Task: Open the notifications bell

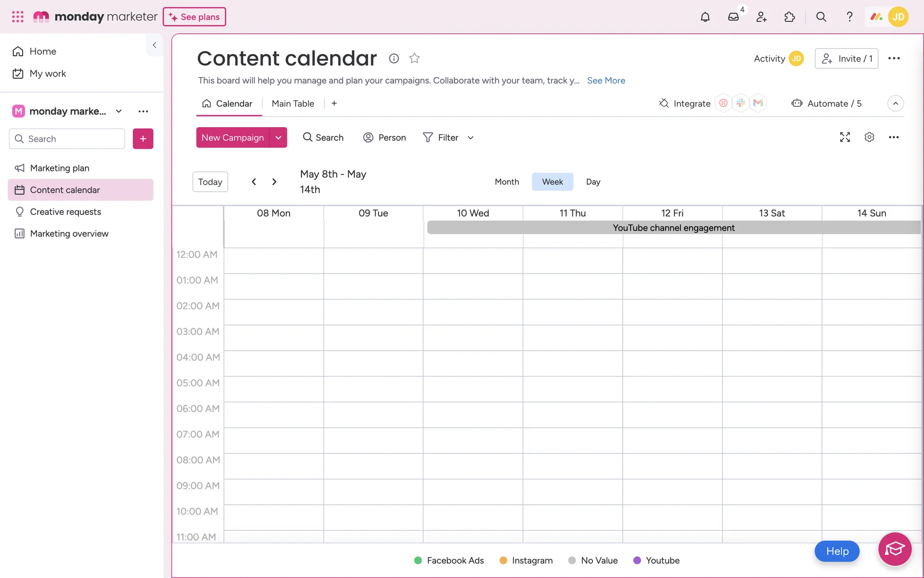Action: (x=705, y=17)
